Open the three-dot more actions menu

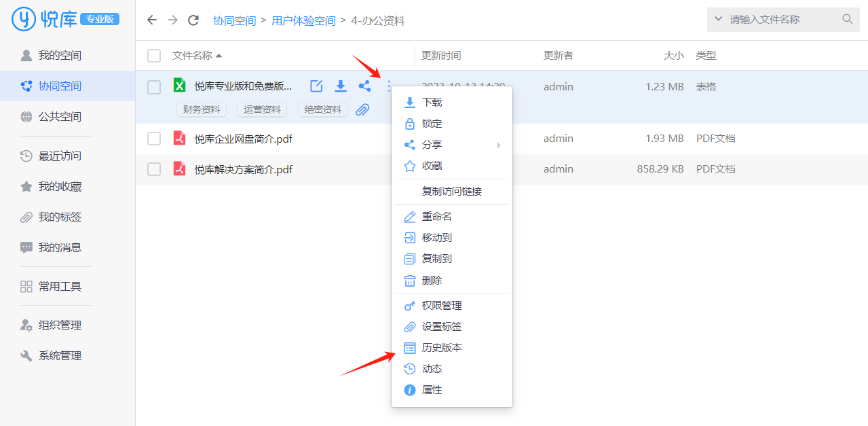pos(390,86)
